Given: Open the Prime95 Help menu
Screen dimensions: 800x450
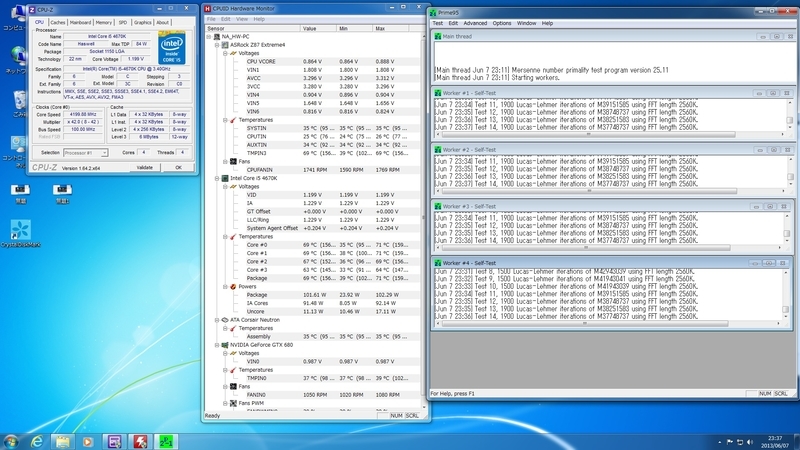Looking at the screenshot, I should (x=547, y=23).
